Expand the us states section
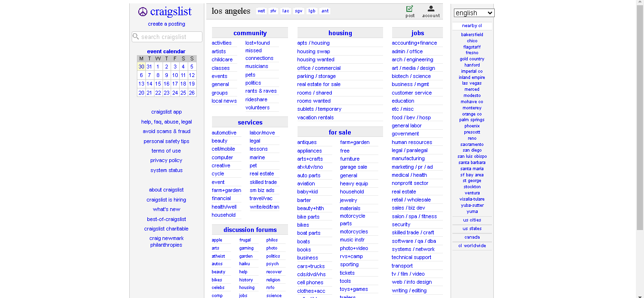 coord(472,229)
